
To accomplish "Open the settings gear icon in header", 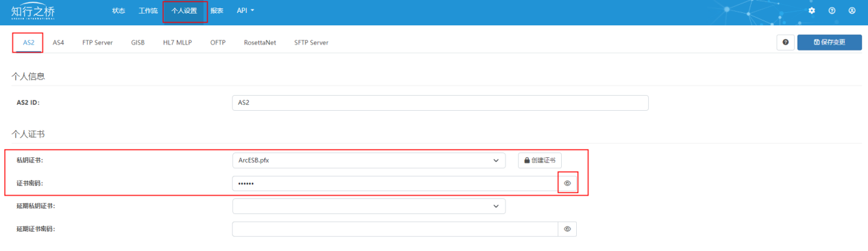I will (x=812, y=11).
